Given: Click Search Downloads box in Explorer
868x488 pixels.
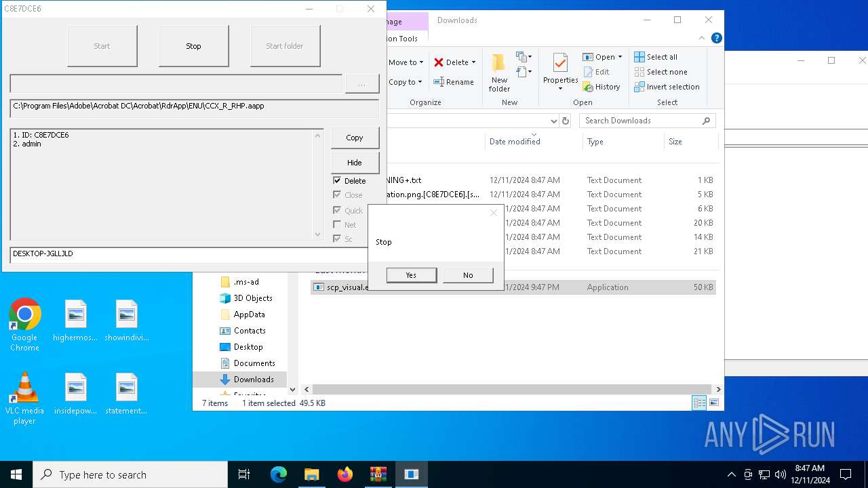Looking at the screenshot, I should pos(648,121).
